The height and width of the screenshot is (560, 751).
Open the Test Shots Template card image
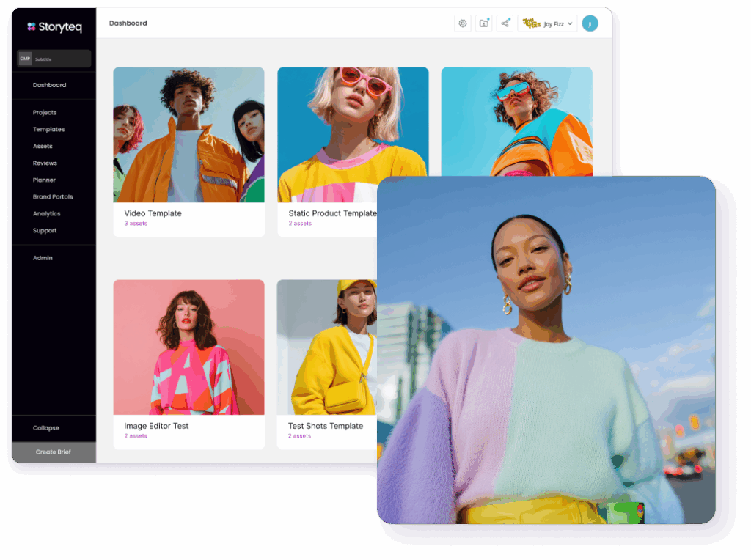click(x=326, y=347)
